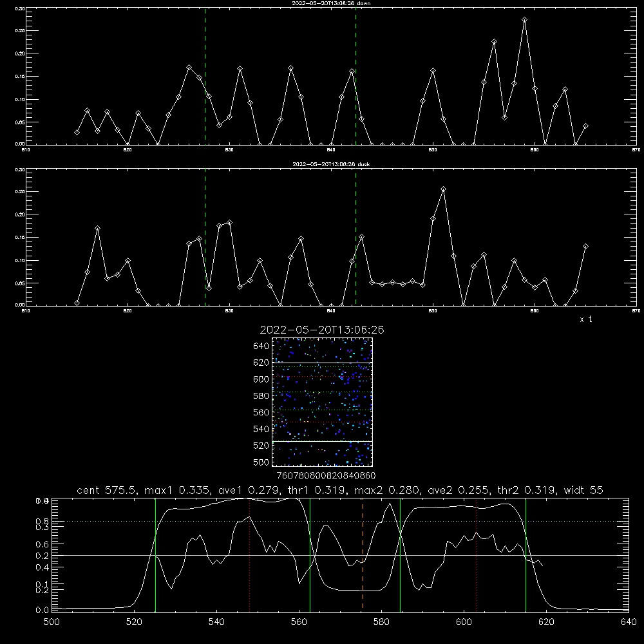Click '520' on the bottom plot x-axis
The image size is (644, 644).
tap(134, 622)
